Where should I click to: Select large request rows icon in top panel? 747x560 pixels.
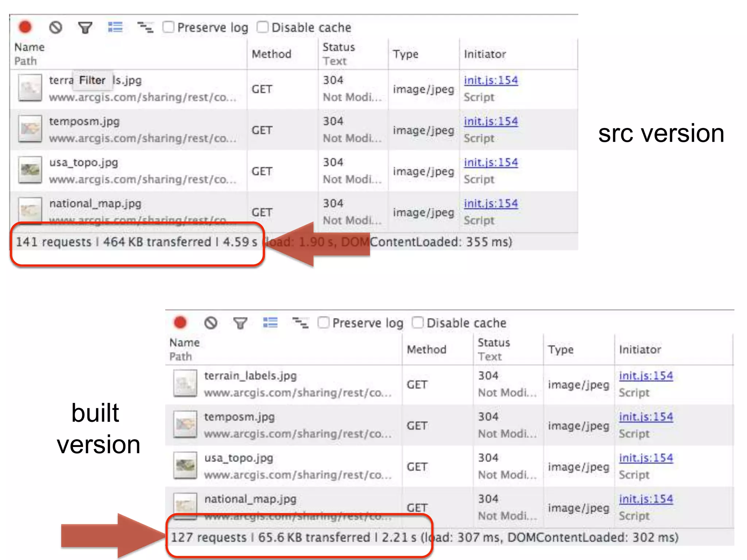115,27
